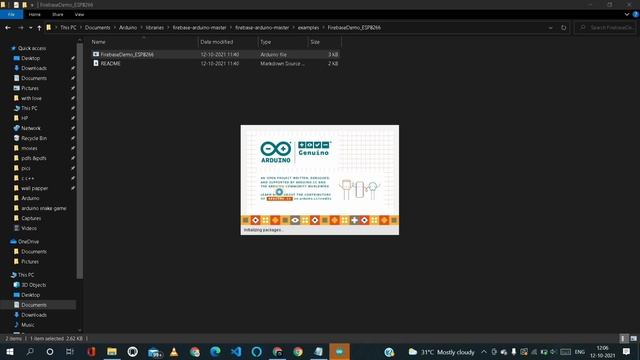640x360 pixels.
Task: Open the Arduino IDE taskbar icon
Action: click(339, 351)
